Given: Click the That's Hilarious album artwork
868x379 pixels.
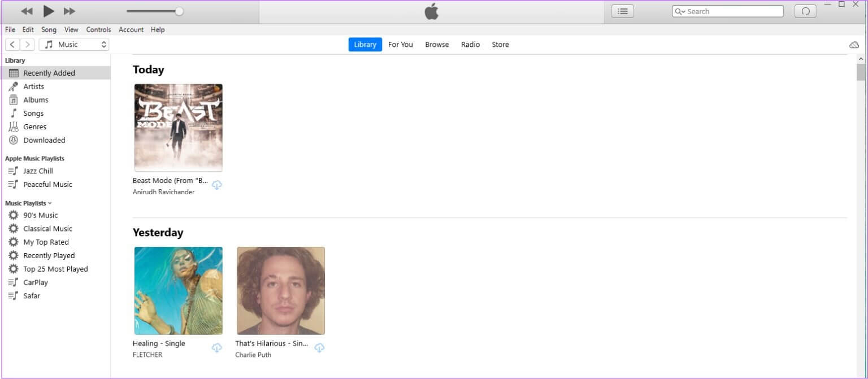Looking at the screenshot, I should [281, 291].
